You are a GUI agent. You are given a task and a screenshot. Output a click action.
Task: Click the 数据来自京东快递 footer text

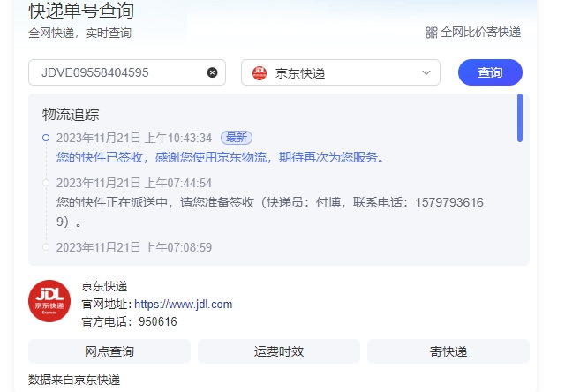pyautogui.click(x=74, y=380)
